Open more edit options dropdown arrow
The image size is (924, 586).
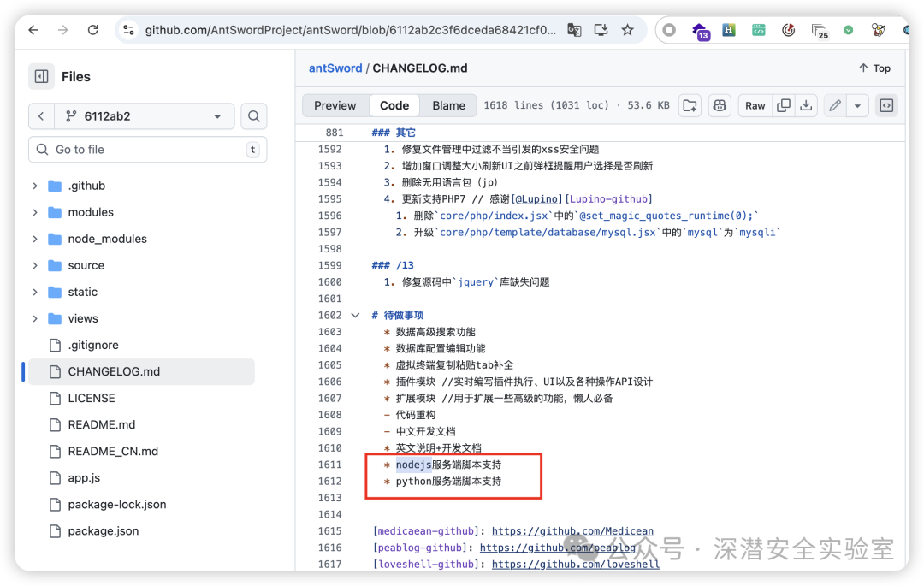(x=857, y=105)
